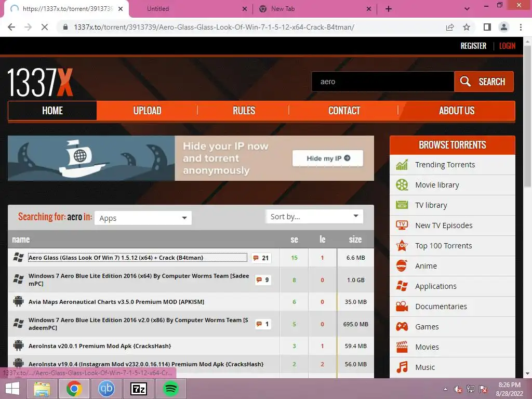Open the 1 comment badge on Aero Blue x86
This screenshot has height=399, width=532.
[263, 324]
